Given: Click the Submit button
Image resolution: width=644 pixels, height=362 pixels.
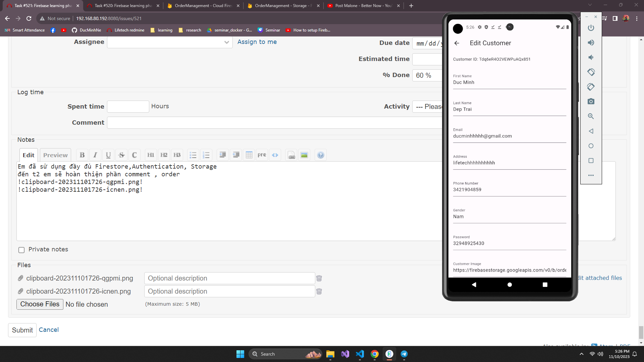Looking at the screenshot, I should [x=22, y=330].
